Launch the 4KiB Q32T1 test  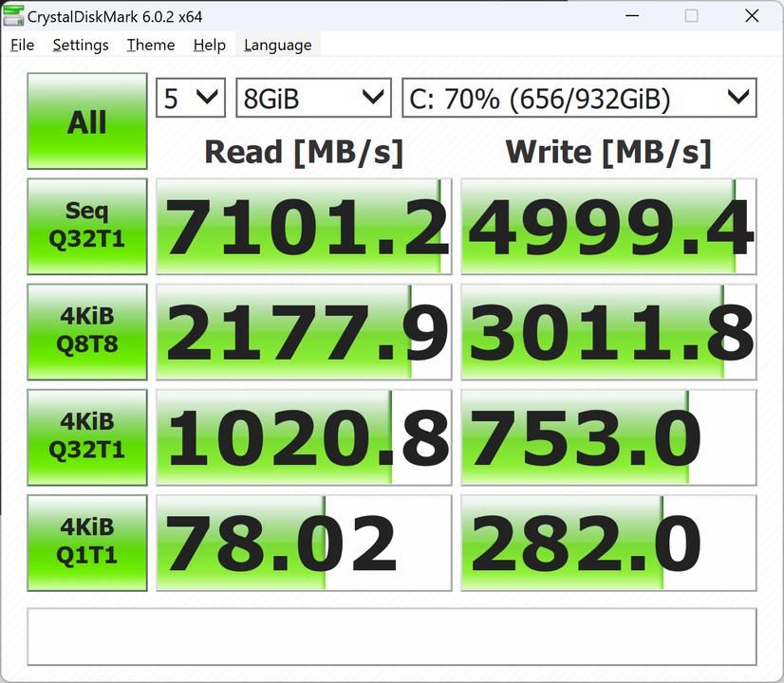point(87,437)
